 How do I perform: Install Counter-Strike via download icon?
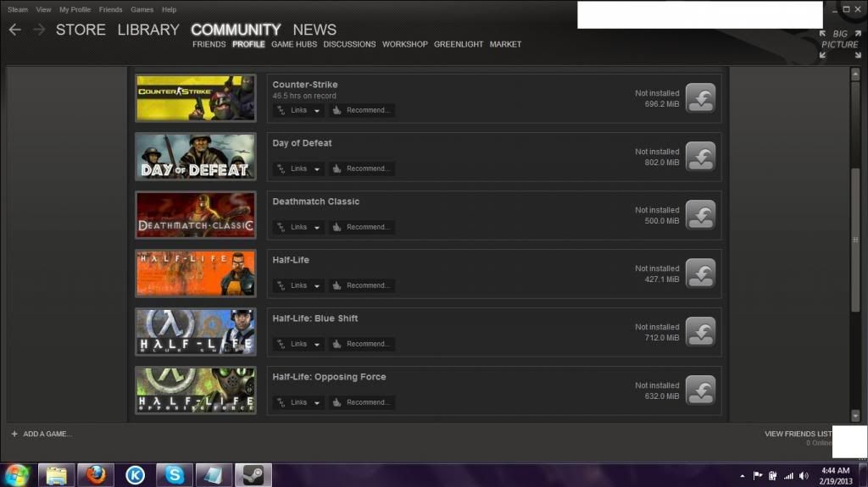click(x=700, y=98)
